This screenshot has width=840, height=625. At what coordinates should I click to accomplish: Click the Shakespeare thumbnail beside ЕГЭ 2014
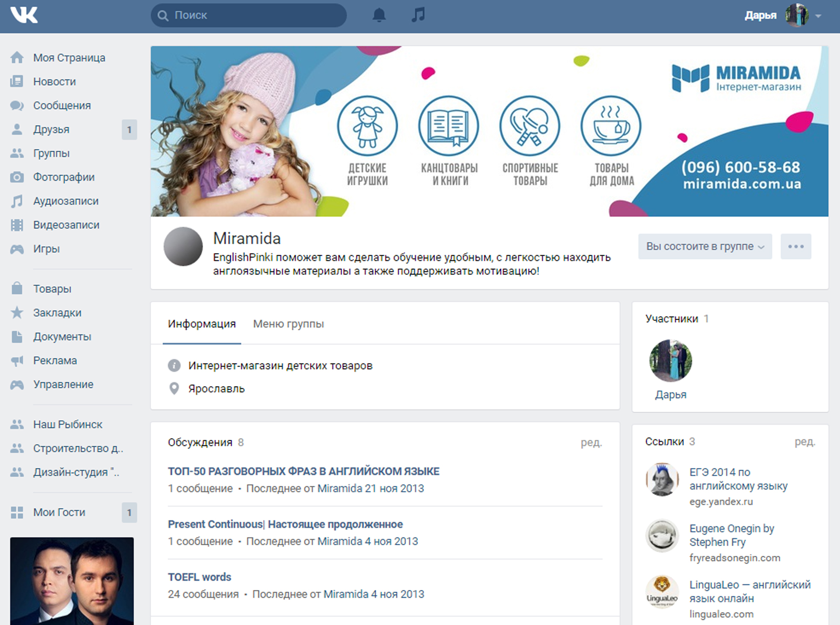point(662,480)
